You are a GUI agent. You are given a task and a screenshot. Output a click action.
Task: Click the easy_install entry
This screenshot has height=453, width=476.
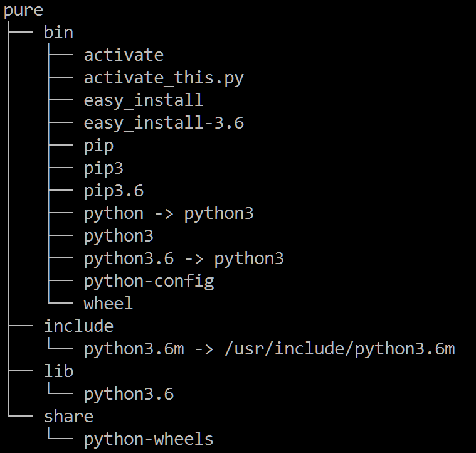point(144,100)
